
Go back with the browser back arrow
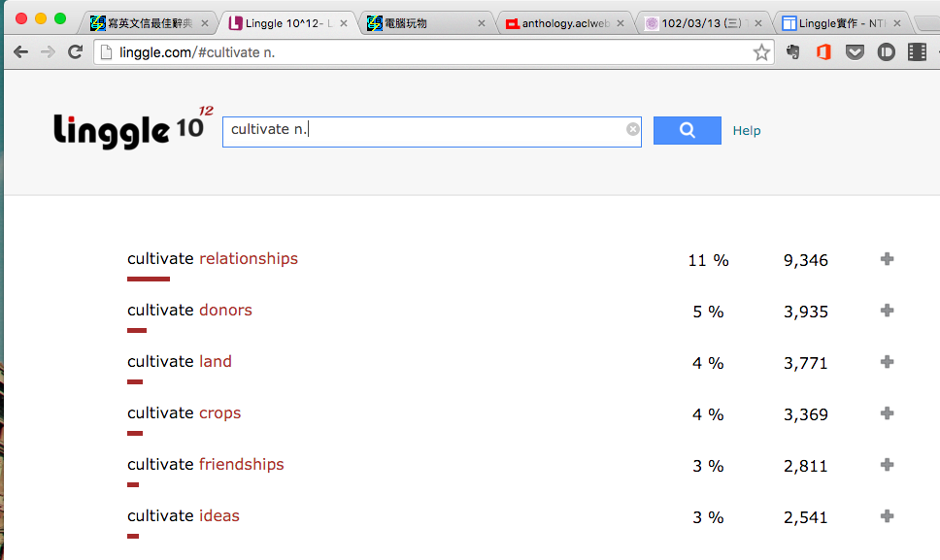(x=20, y=52)
